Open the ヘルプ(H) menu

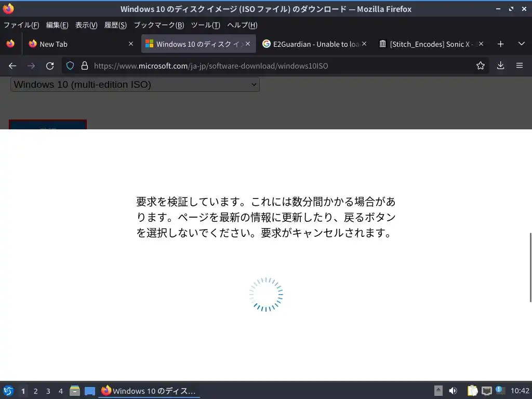[x=242, y=25]
